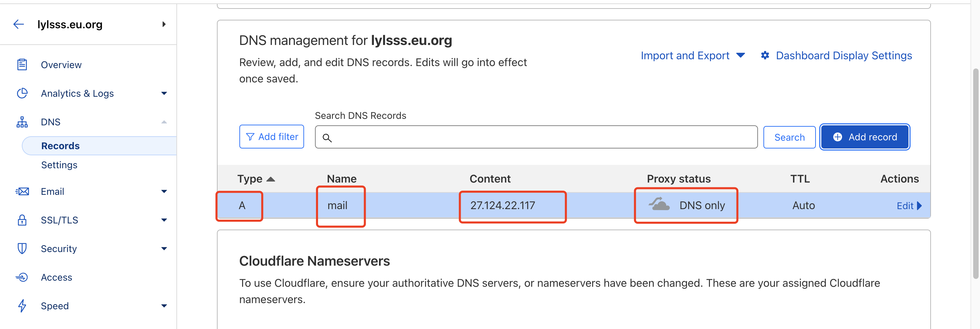The image size is (980, 329).
Task: Open the Access menu item
Action: (x=57, y=277)
